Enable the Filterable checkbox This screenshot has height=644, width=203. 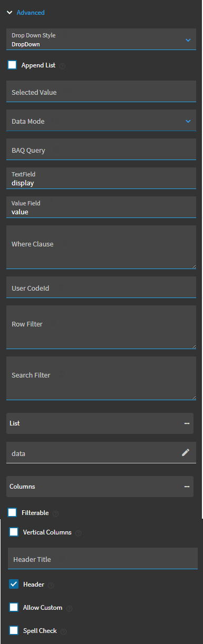(12, 512)
